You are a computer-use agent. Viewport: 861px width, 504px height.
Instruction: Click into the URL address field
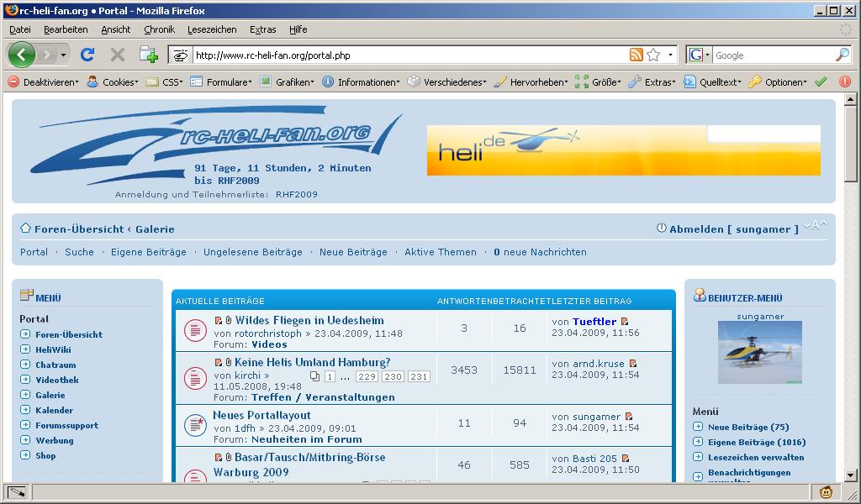tap(409, 55)
